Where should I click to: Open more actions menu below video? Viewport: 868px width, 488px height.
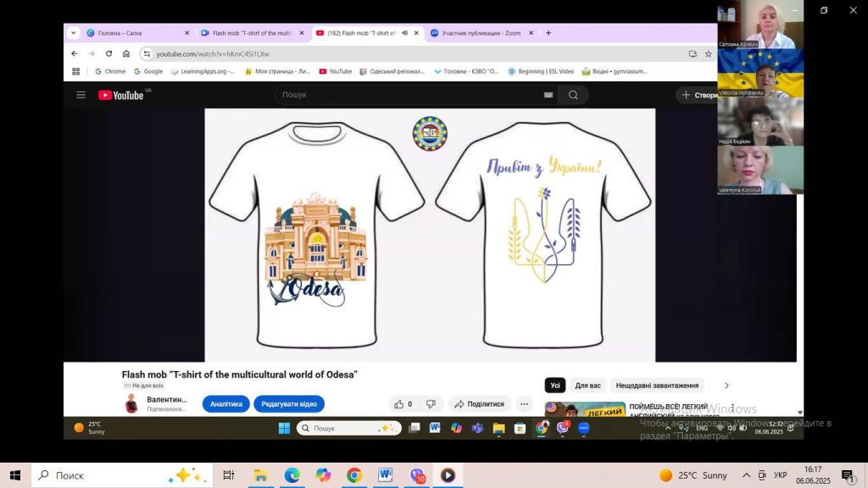(524, 404)
